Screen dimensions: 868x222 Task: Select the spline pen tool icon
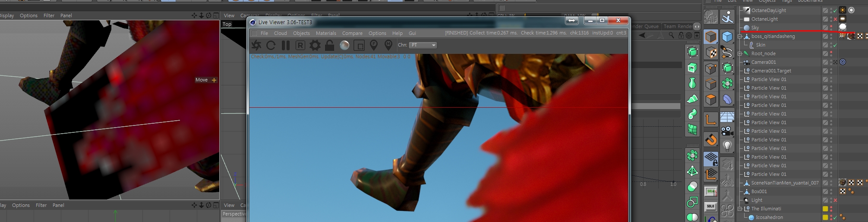(x=727, y=53)
